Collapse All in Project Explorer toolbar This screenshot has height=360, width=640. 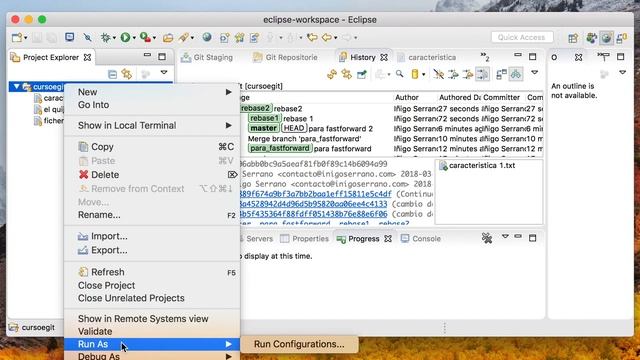point(112,74)
